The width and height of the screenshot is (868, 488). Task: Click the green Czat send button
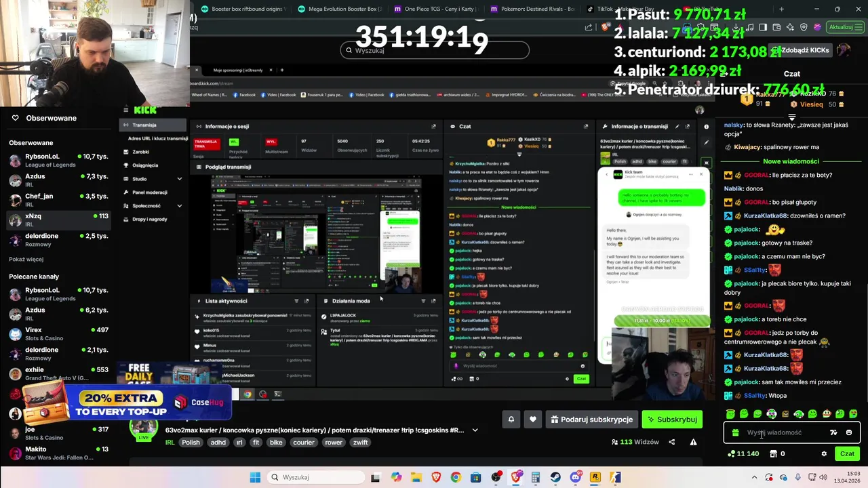(x=847, y=453)
